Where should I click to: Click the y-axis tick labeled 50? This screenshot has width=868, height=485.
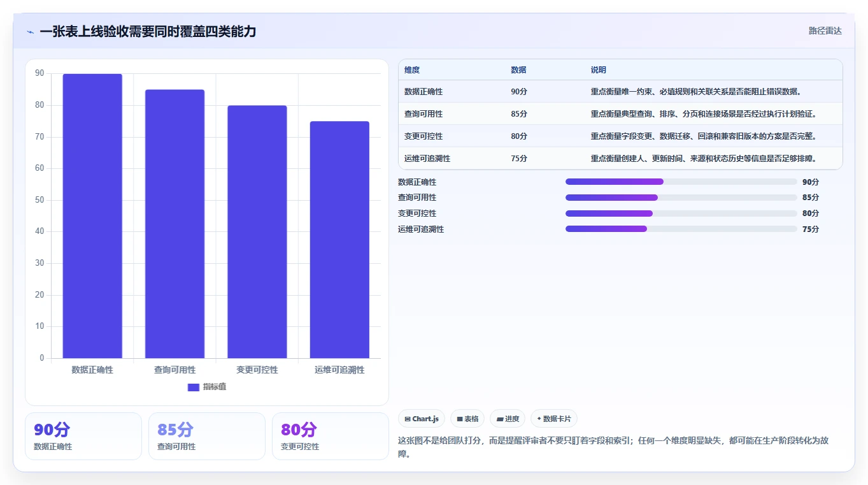(39, 200)
